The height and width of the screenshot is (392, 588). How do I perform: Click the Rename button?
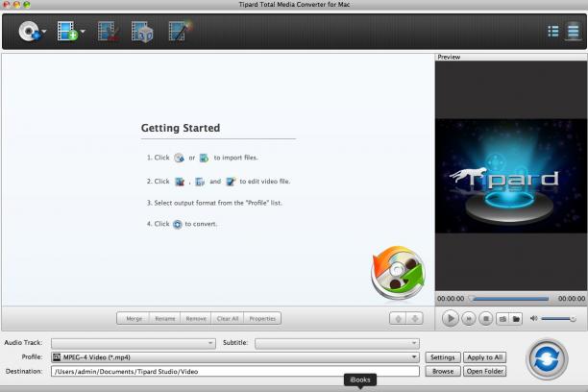pyautogui.click(x=165, y=318)
